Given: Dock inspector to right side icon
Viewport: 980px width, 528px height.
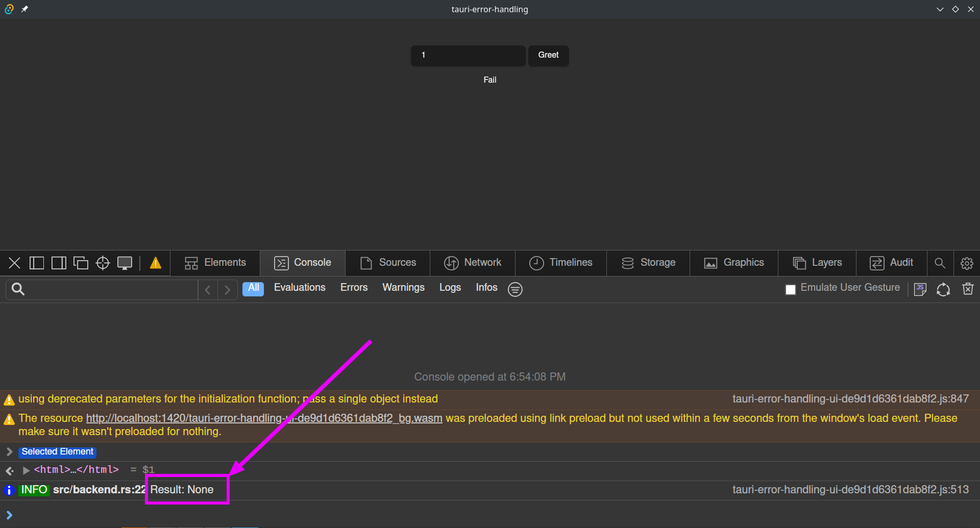Looking at the screenshot, I should pyautogui.click(x=59, y=263).
